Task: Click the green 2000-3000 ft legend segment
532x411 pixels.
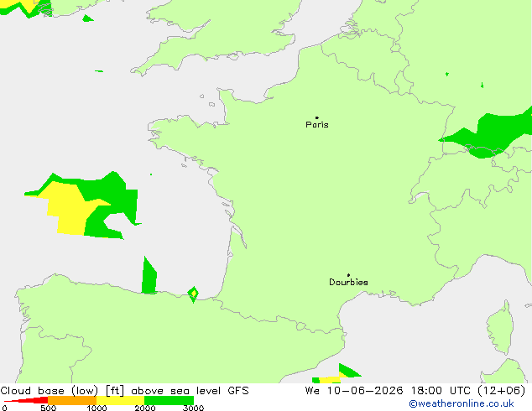Action: coord(169,400)
